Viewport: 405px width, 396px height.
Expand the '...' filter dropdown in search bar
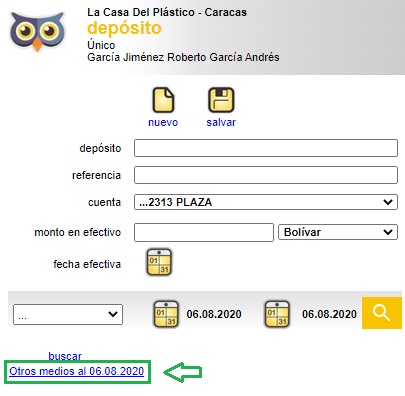[x=68, y=314]
